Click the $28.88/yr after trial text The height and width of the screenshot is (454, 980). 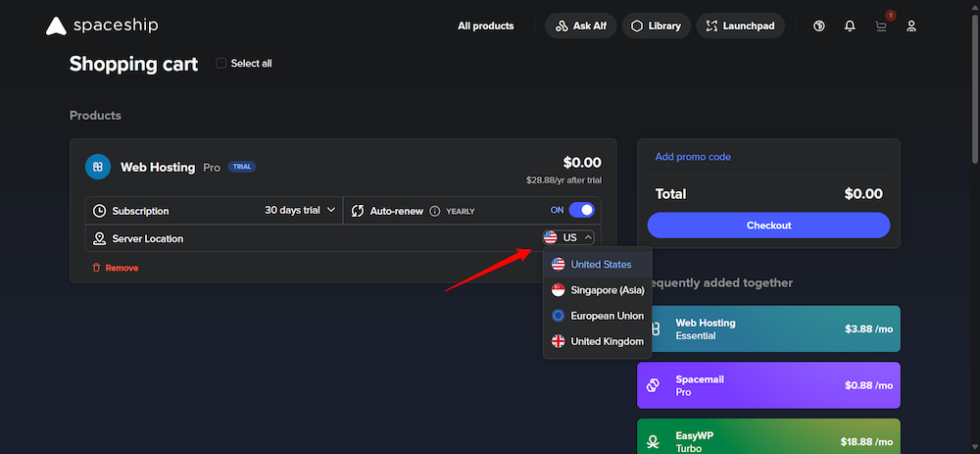click(x=563, y=180)
